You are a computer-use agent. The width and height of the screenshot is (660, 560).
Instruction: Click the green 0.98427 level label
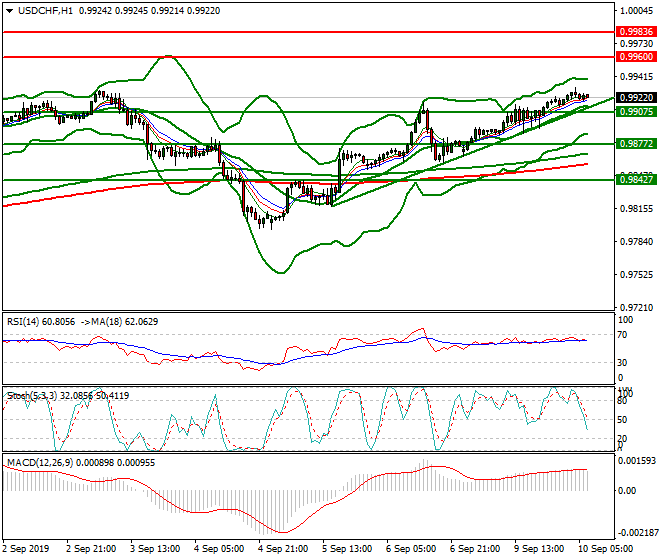coord(636,179)
